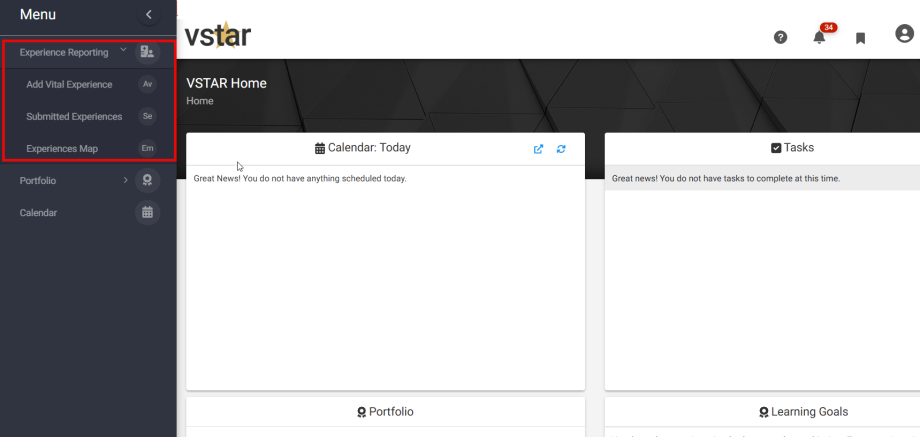Click the Av badge icon
This screenshot has height=437, width=920.
point(147,84)
